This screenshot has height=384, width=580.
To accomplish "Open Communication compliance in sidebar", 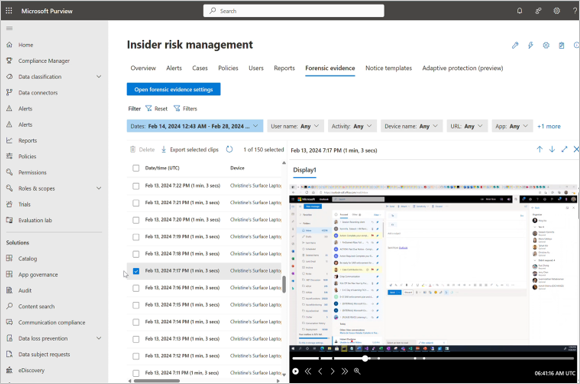I will pos(51,322).
